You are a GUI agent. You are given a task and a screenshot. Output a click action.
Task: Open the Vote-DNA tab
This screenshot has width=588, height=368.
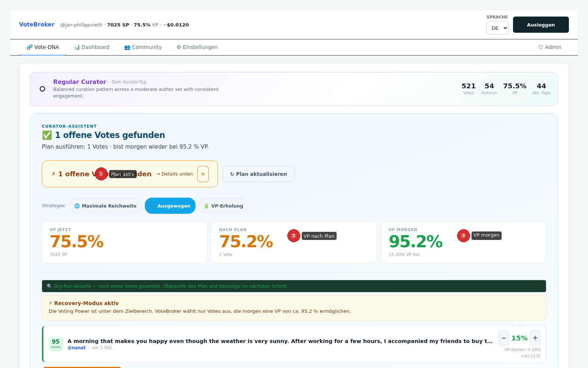pos(43,47)
